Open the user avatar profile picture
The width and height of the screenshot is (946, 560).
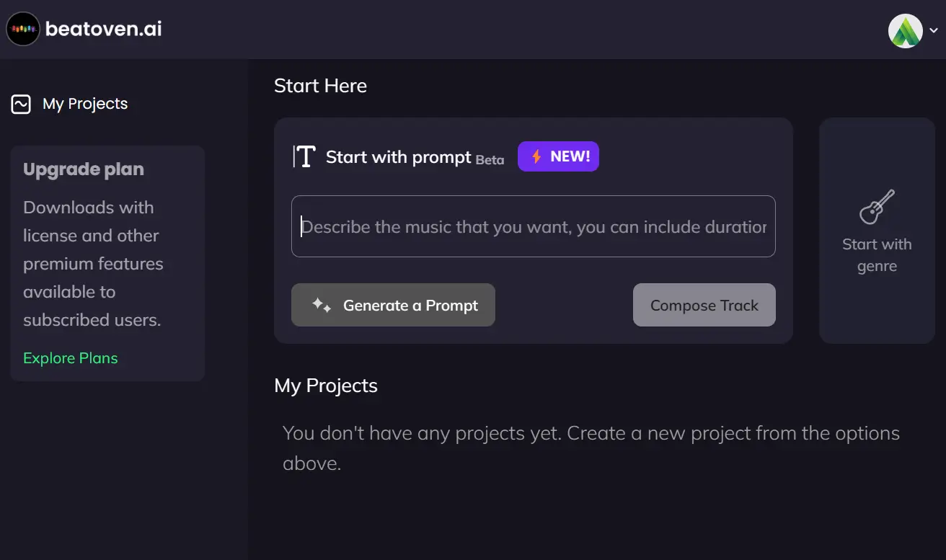coord(906,31)
